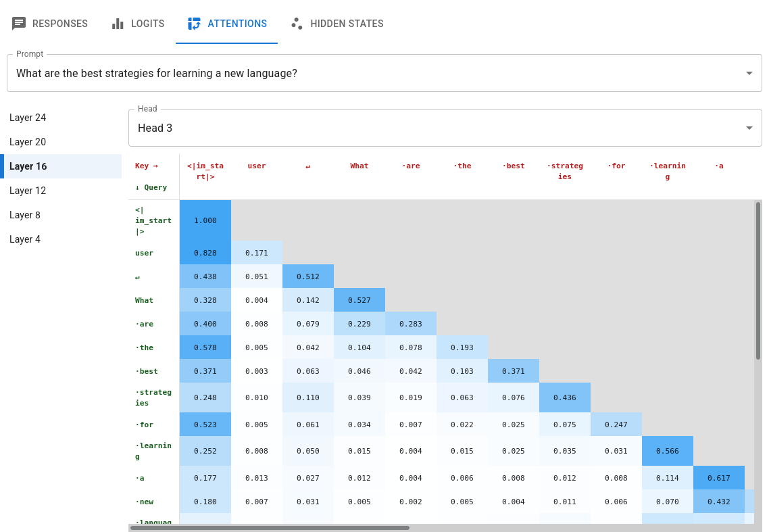
Task: Go to the HIDDEN STATES tab
Action: point(337,24)
